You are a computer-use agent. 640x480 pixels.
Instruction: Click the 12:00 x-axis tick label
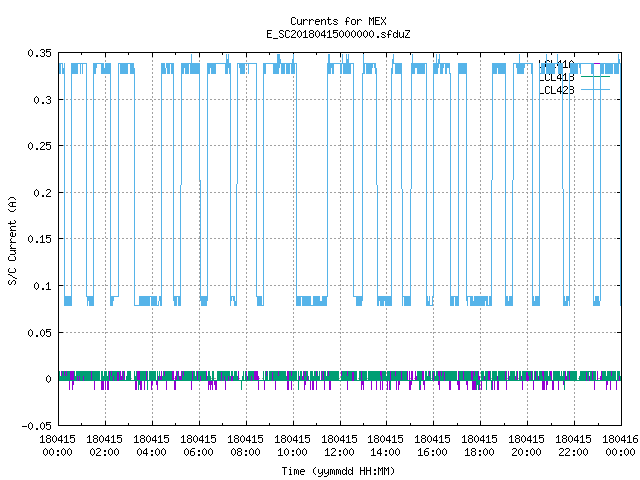(x=339, y=452)
